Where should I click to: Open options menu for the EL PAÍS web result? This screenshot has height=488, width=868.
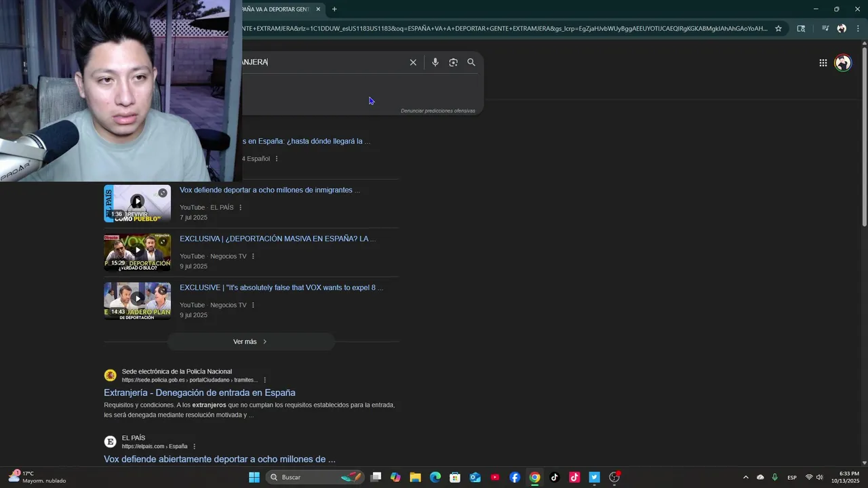coord(194,447)
